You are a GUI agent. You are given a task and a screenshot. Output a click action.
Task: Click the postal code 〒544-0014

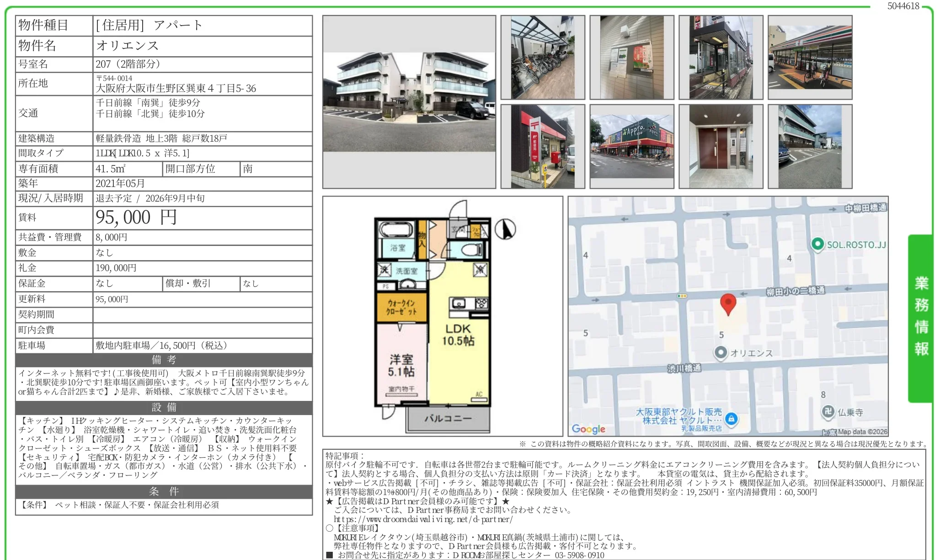114,78
